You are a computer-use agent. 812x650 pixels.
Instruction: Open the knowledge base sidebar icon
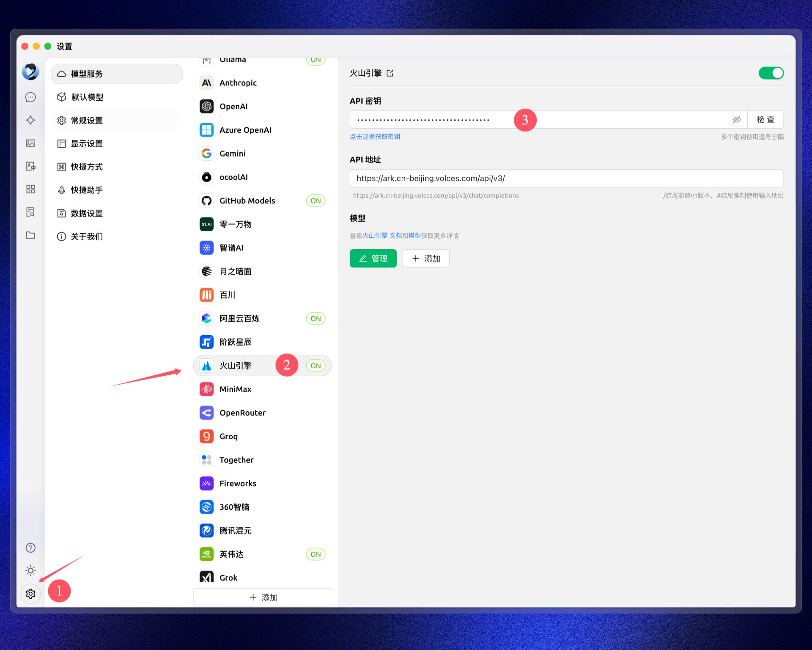30,212
